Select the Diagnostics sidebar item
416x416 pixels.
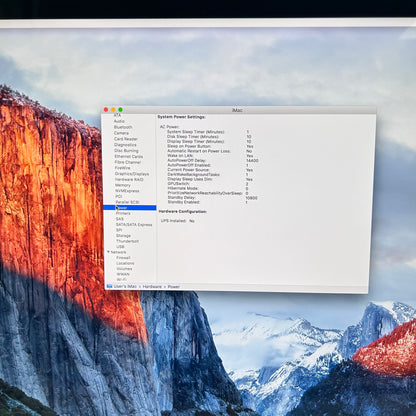pos(125,145)
